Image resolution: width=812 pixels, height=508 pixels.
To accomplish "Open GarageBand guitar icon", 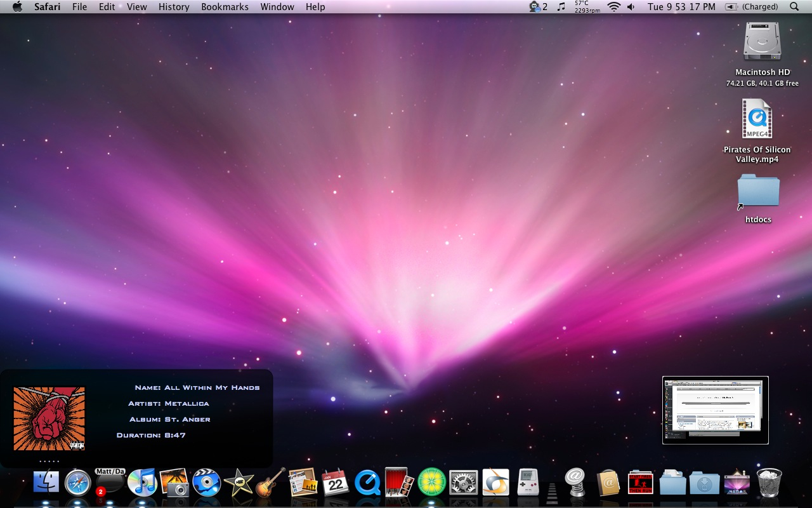I will coord(271,483).
